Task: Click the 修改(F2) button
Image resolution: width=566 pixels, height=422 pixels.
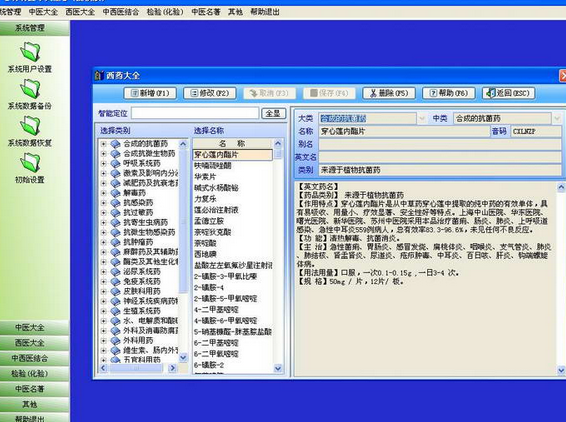Action: pyautogui.click(x=210, y=93)
